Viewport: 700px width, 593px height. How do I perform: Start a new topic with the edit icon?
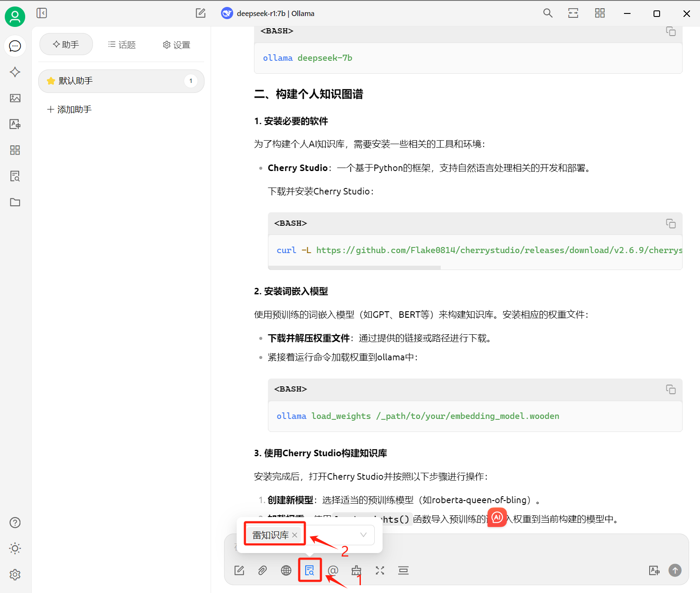coord(201,13)
